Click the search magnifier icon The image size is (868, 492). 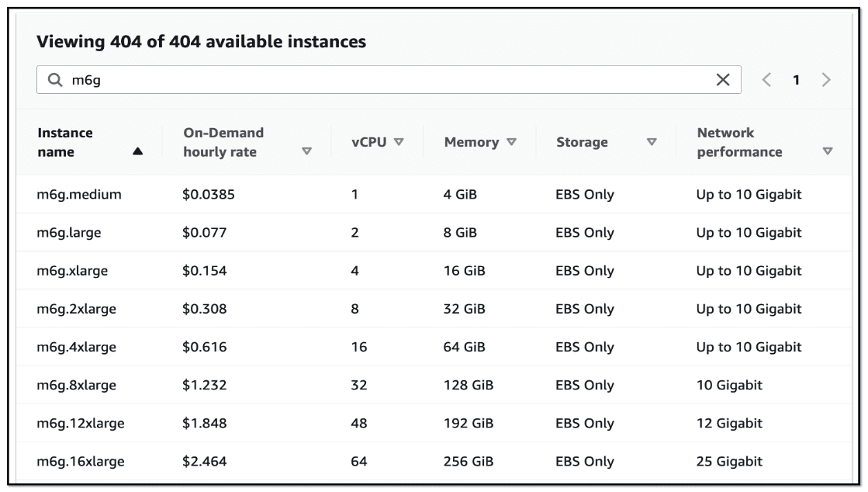click(55, 80)
